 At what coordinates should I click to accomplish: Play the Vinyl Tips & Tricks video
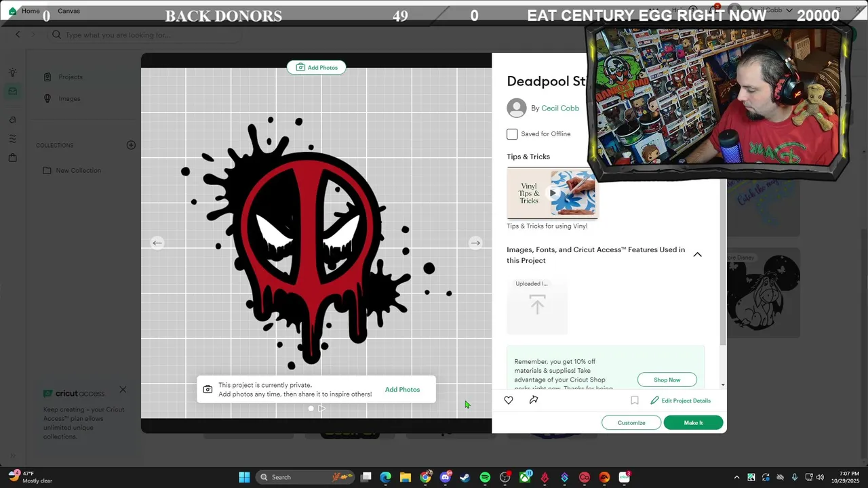553,193
